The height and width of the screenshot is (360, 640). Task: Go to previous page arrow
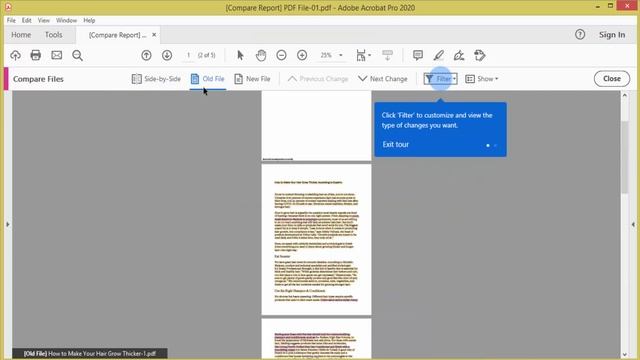point(146,55)
